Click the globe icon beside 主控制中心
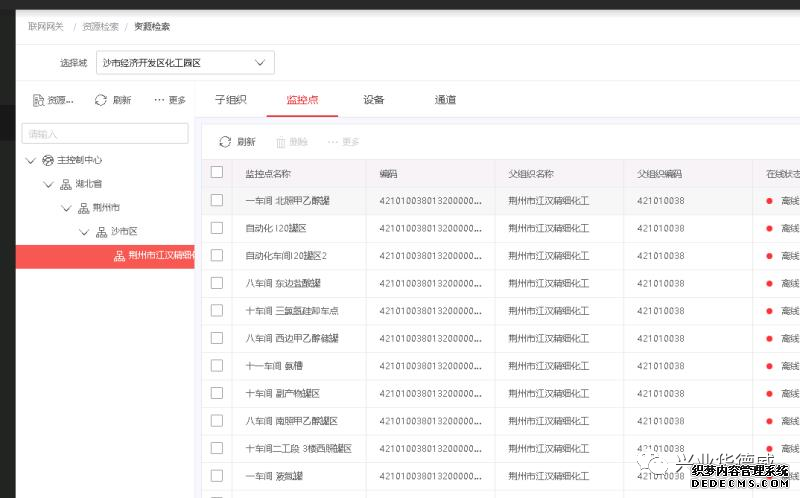800x498 pixels. click(48, 160)
